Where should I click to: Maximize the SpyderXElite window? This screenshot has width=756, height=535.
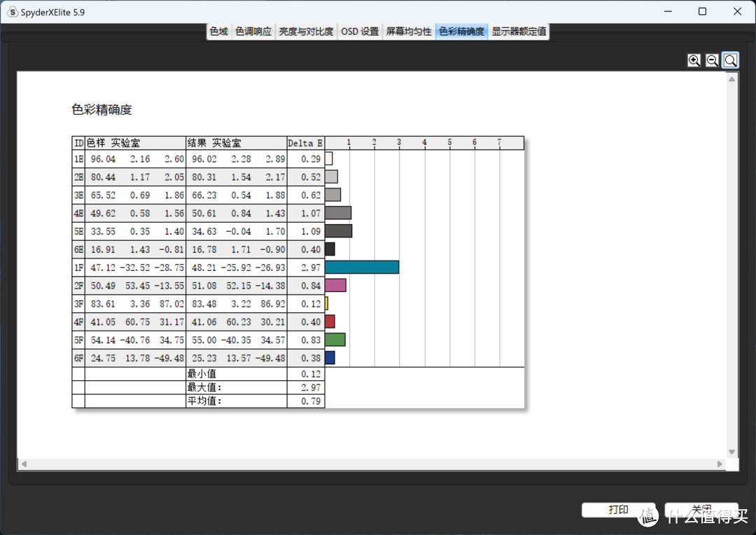703,12
